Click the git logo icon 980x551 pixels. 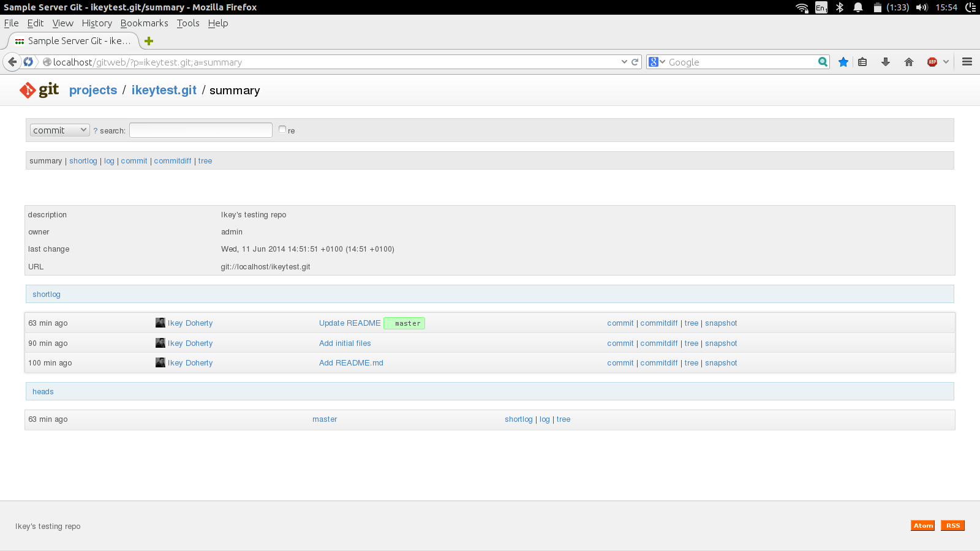[x=39, y=90]
